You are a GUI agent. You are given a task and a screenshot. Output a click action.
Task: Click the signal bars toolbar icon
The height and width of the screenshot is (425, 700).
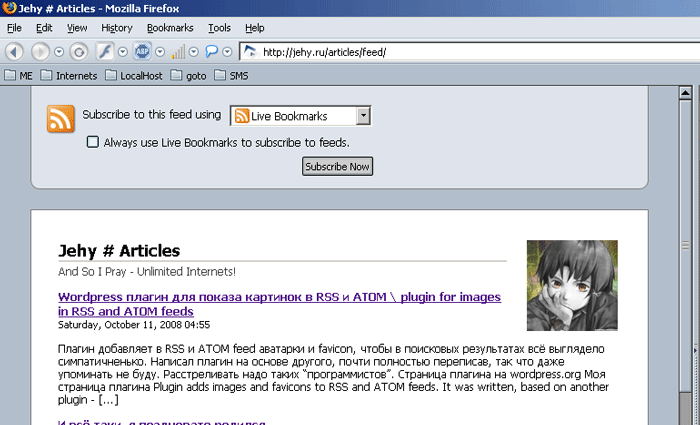coord(178,52)
